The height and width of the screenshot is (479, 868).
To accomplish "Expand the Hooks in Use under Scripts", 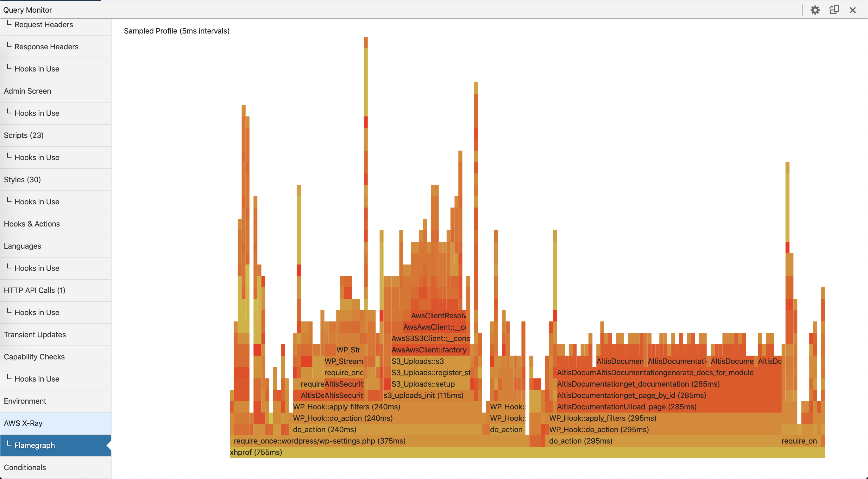I will click(x=37, y=157).
